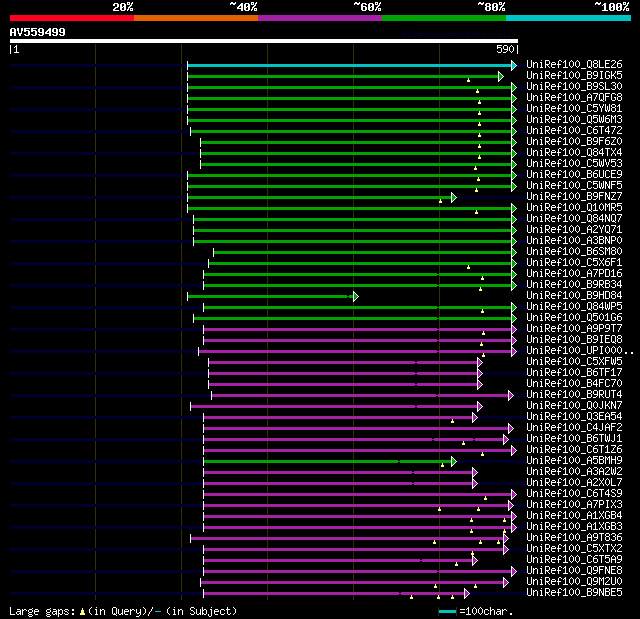The image size is (640, 619).
Task: Open UniRef100_C5XTX2 label
Action: point(574,549)
